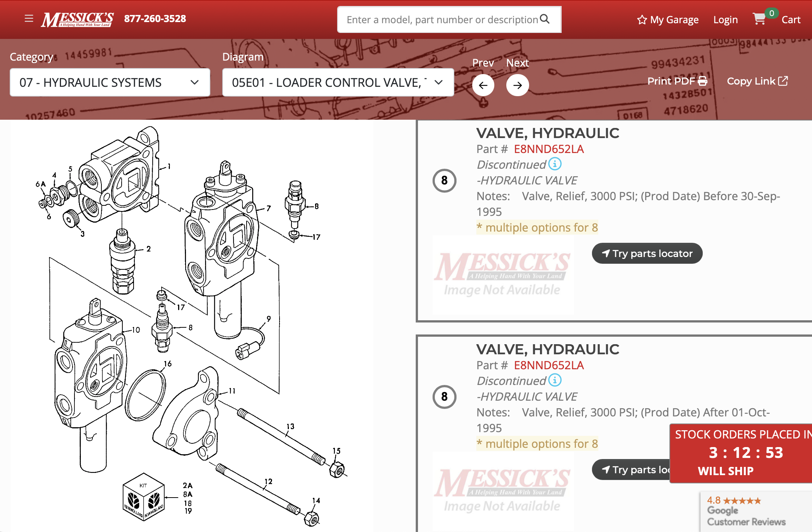Click callout 14 in the diagram
This screenshot has height=532, width=812.
(x=316, y=501)
